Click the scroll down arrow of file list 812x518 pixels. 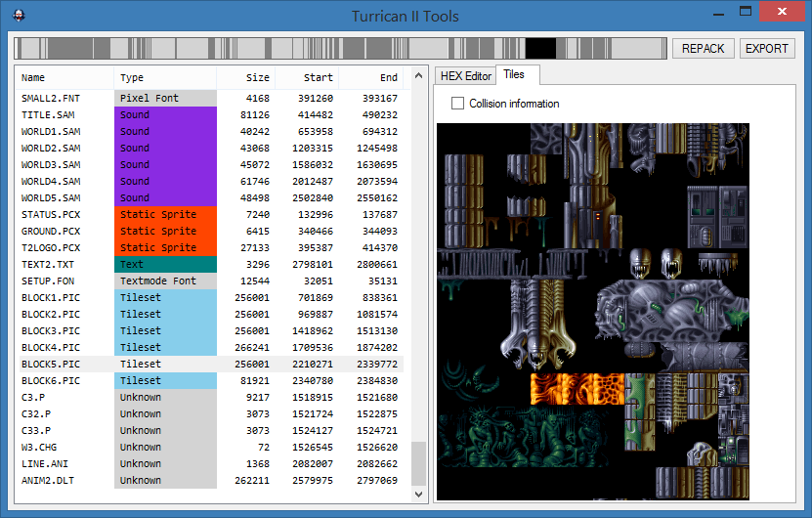point(419,495)
